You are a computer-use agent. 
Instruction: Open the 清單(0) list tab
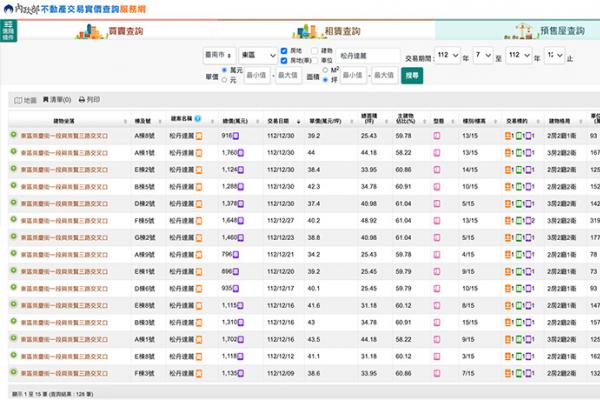[57, 100]
